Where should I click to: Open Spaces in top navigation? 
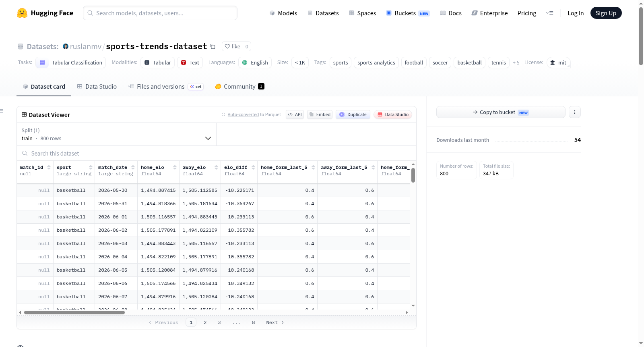tap(362, 13)
